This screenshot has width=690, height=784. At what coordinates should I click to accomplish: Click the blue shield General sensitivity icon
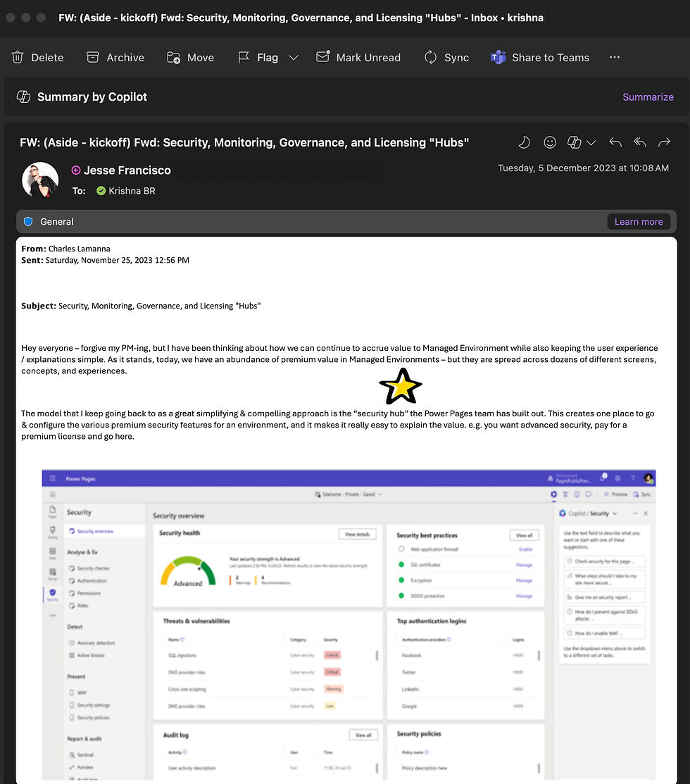28,221
